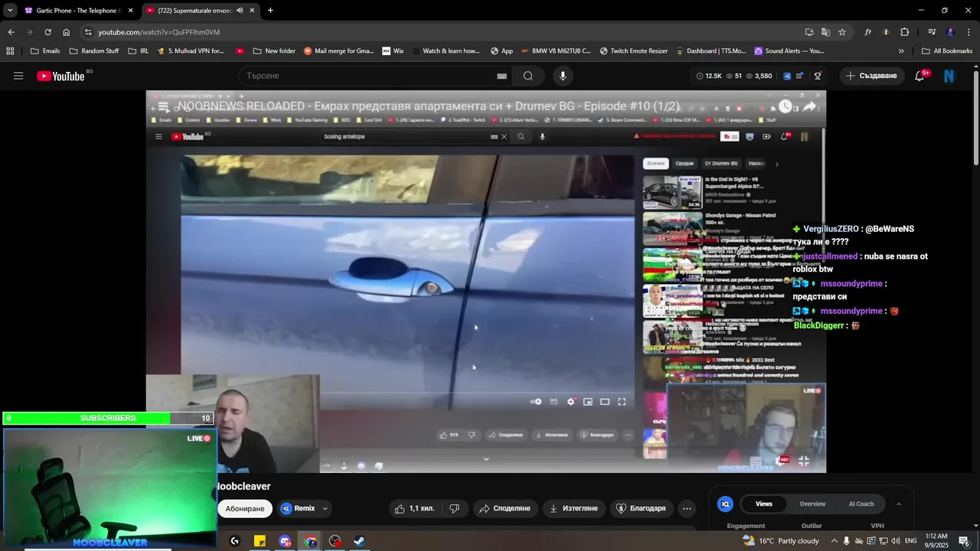Like the video showing 1,1 хил.

[x=414, y=508]
